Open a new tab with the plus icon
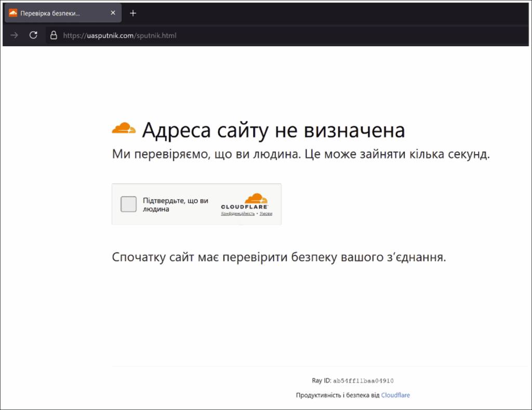This screenshot has height=410, width=532. click(133, 13)
